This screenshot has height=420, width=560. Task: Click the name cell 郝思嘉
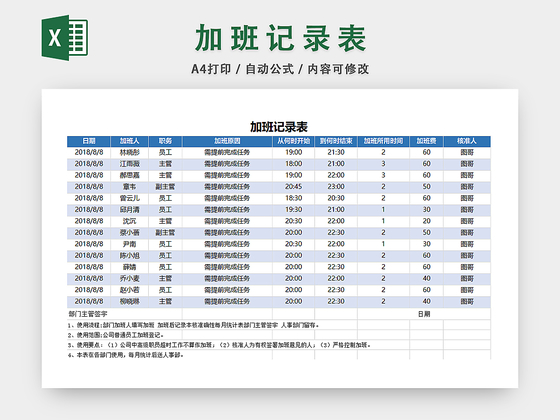[x=130, y=175]
